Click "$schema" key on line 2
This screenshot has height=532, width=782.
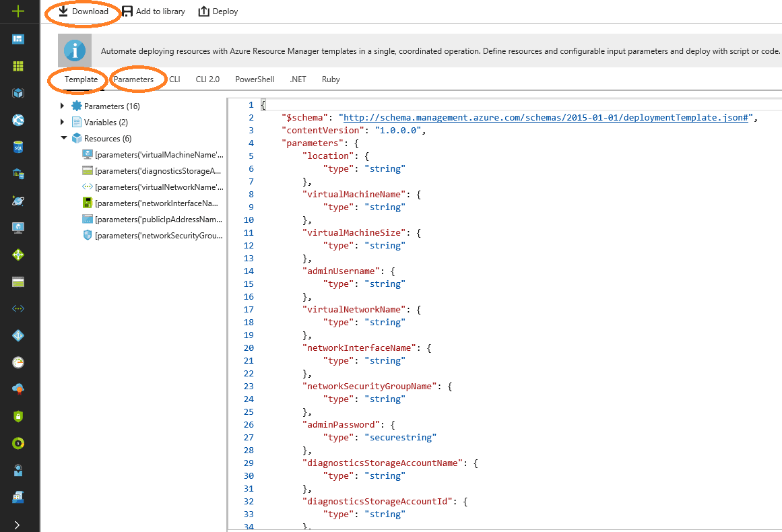(304, 118)
